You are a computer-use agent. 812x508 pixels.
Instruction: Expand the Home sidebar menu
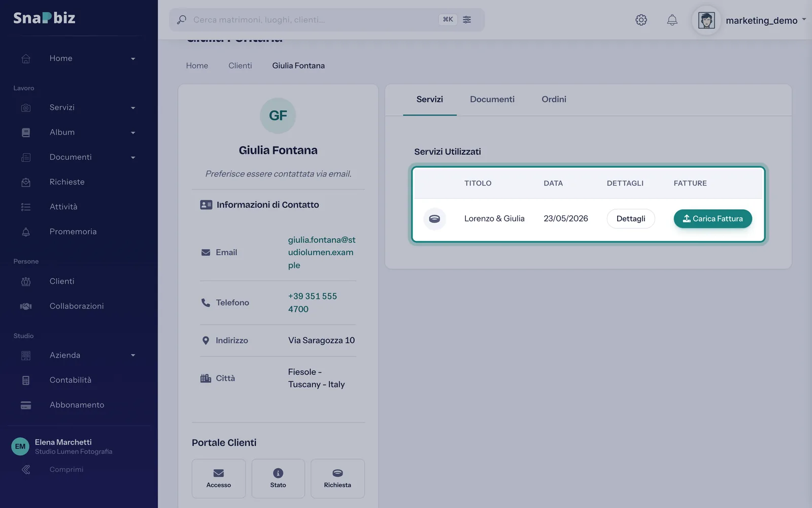pos(79,58)
